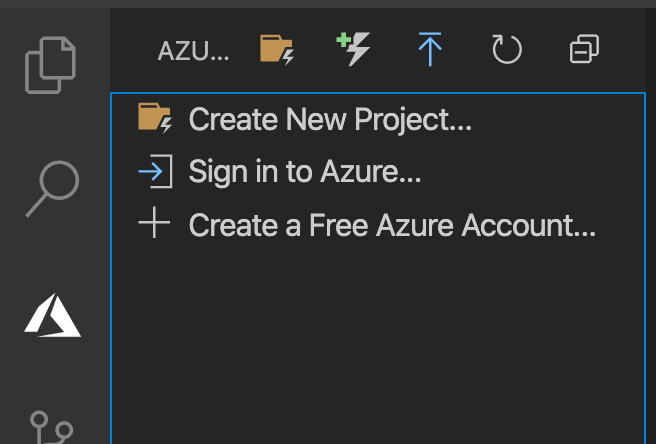Click the truncated AZU... panel title
This screenshot has width=656, height=444.
193,52
